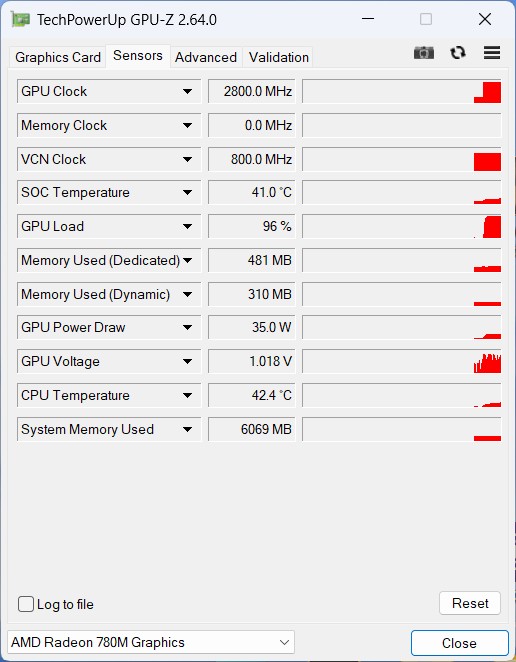Expand the GPU Voltage sensor options
The width and height of the screenshot is (516, 662).
pyautogui.click(x=187, y=361)
